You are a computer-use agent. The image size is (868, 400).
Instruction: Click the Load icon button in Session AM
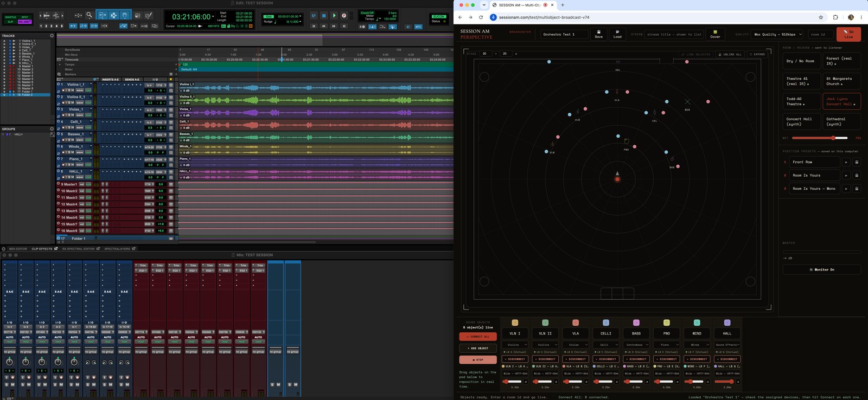tap(617, 34)
